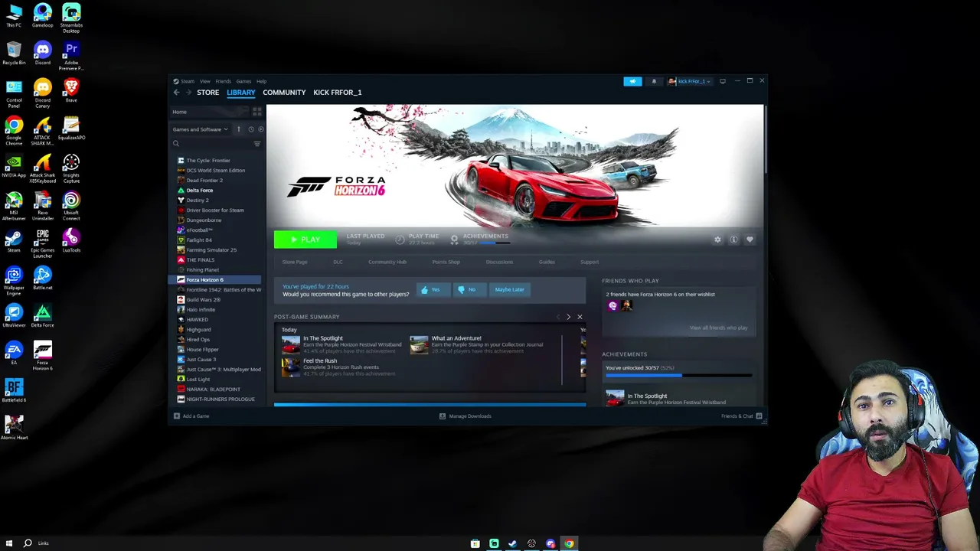Go back using the left arrow
This screenshot has height=551, width=980.
coord(176,93)
